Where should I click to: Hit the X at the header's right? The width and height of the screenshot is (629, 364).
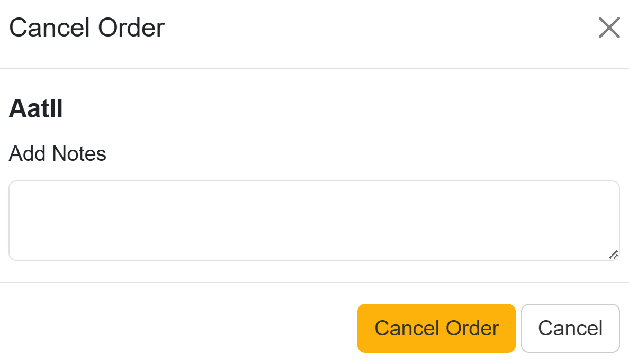(x=609, y=28)
